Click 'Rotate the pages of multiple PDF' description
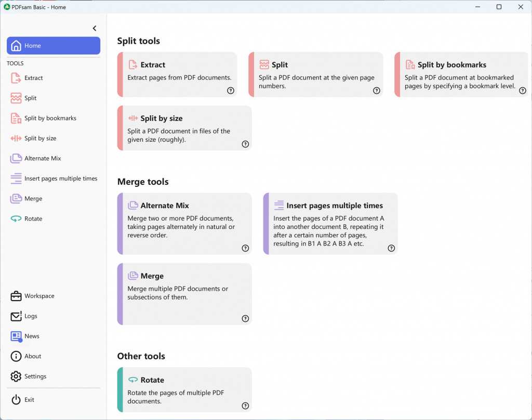The height and width of the screenshot is (420, 532). [176, 393]
